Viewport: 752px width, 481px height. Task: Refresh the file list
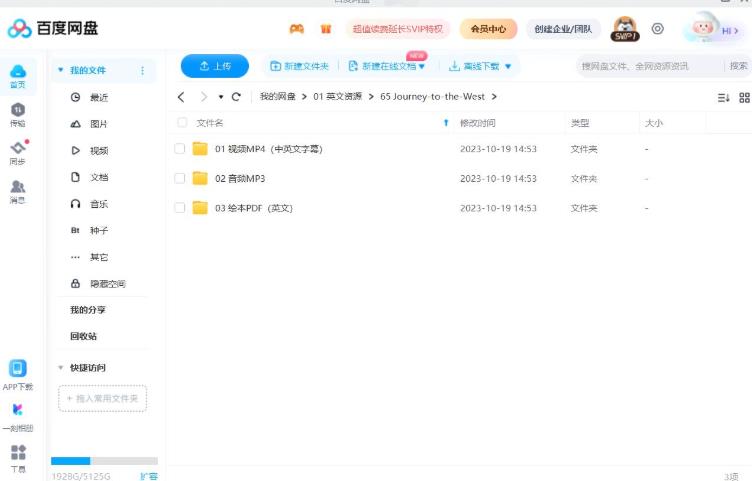(236, 97)
